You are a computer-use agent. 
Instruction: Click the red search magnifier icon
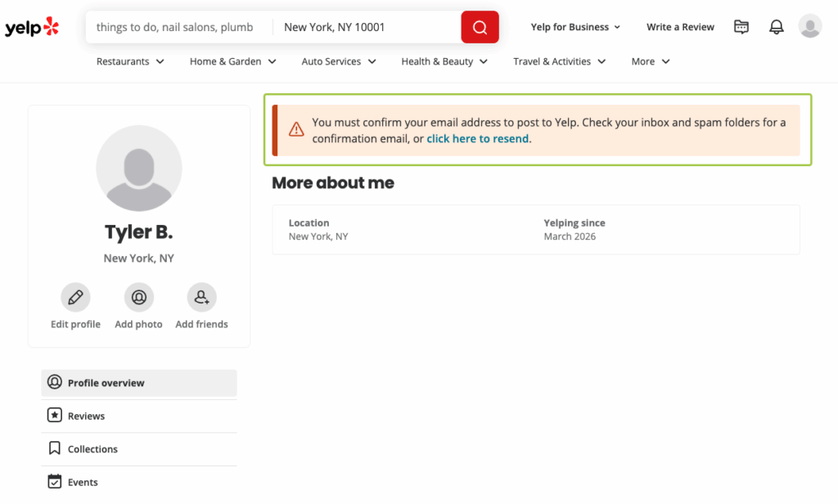pos(480,26)
